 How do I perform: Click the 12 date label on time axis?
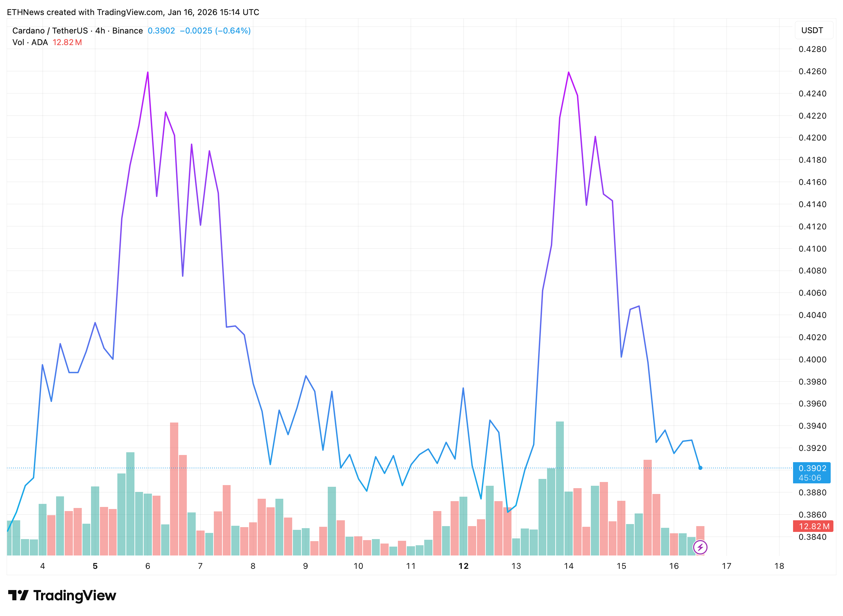pos(463,566)
